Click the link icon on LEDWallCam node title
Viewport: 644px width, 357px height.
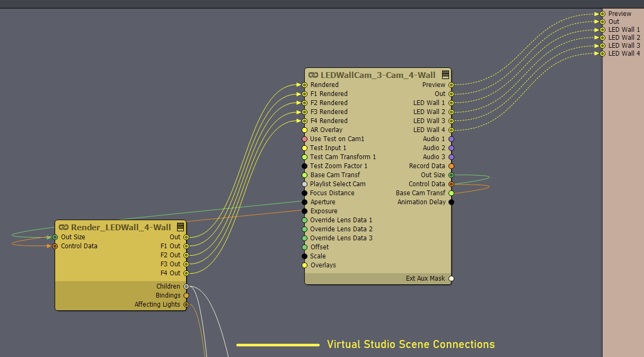[313, 75]
